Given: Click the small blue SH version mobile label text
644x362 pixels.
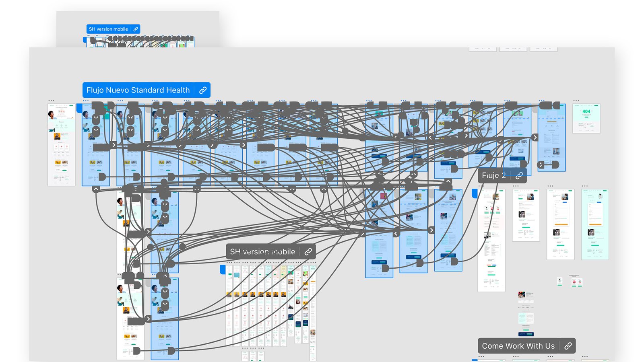Looking at the screenshot, I should tap(108, 29).
